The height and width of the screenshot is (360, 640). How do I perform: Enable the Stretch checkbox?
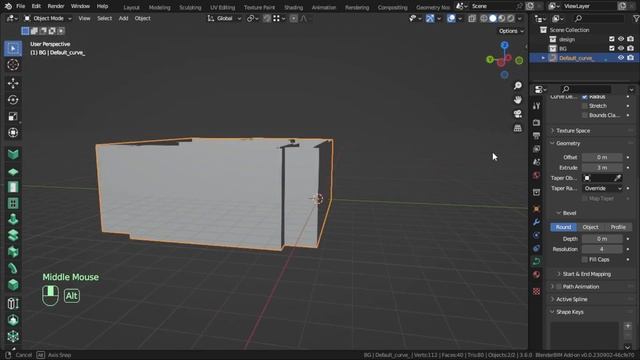(584, 106)
